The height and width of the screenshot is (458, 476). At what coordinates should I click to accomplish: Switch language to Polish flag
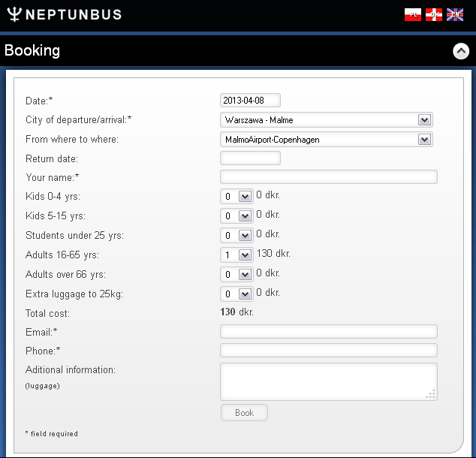pos(413,14)
